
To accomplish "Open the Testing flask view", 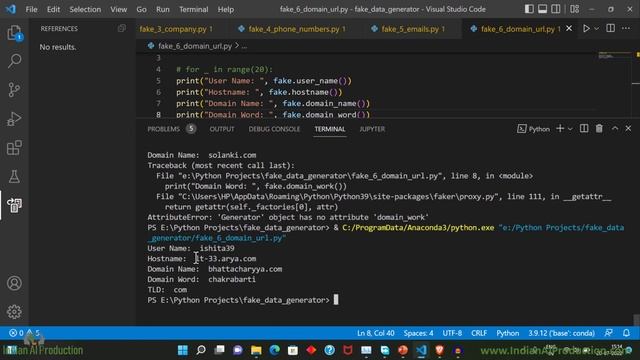I will click(x=14, y=176).
